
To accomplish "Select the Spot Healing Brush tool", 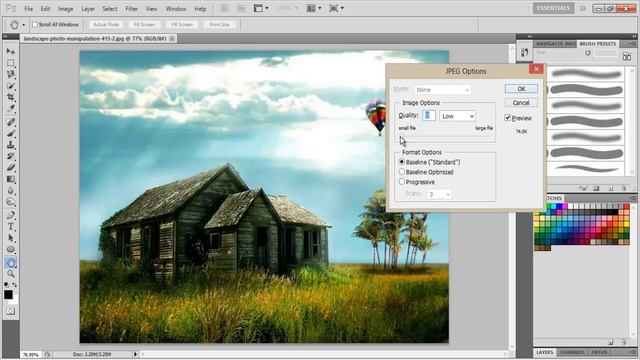I will point(11,122).
